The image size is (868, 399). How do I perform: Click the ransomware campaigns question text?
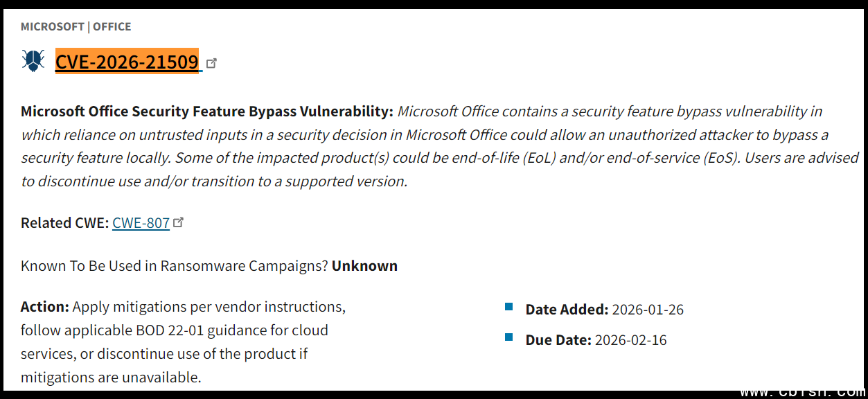pos(174,266)
